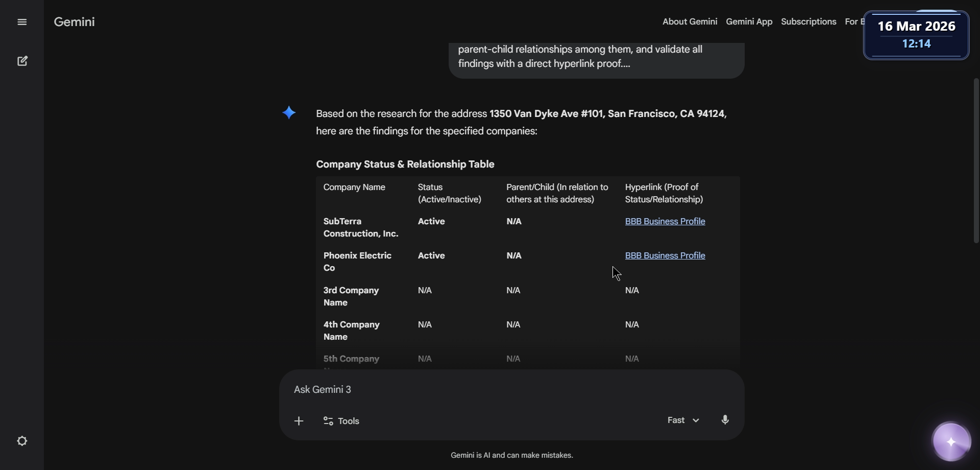Open Phoenix Electric Co BBB Business Profile link
This screenshot has height=470, width=980.
pos(665,255)
